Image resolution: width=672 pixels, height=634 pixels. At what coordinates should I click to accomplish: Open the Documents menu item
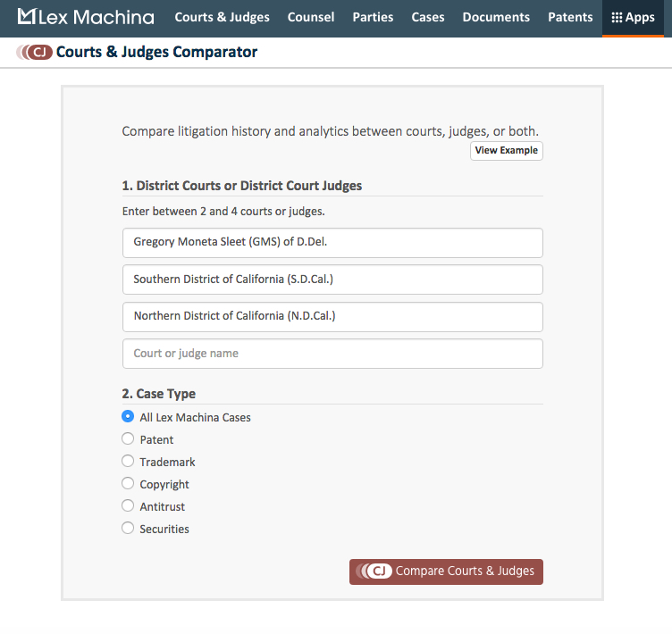[x=496, y=17]
